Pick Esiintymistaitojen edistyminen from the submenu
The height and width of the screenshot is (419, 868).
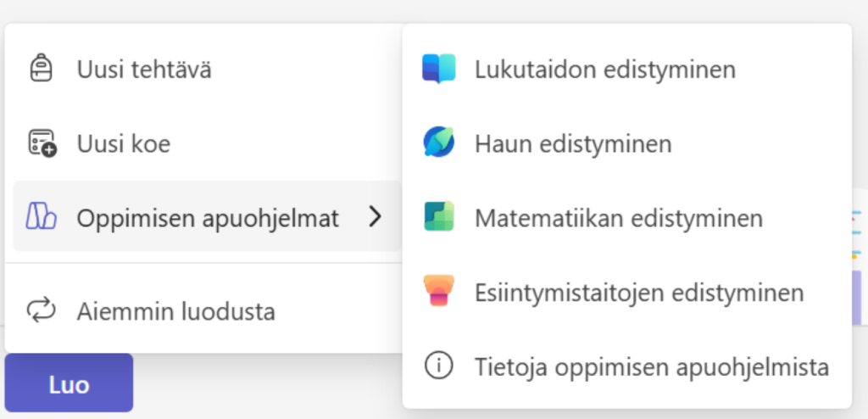(x=638, y=293)
